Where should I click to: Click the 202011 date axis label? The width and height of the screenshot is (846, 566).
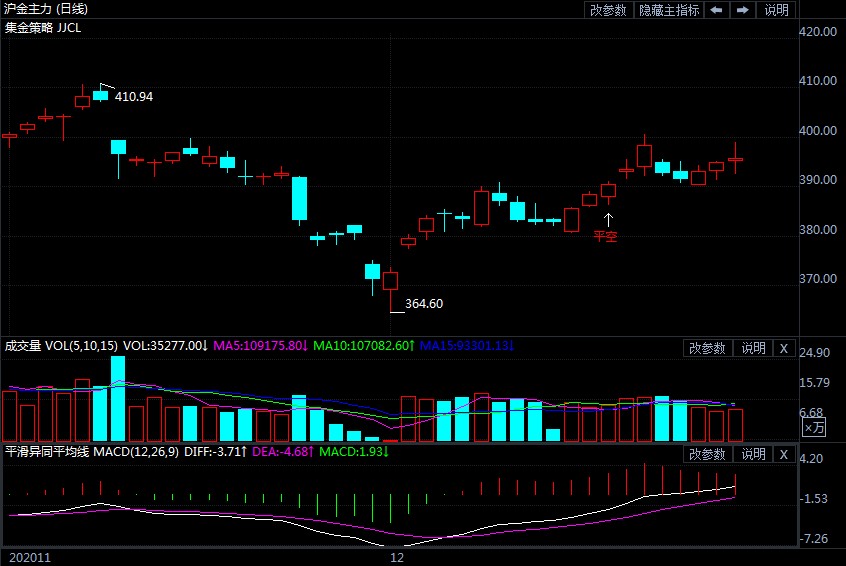(30, 557)
